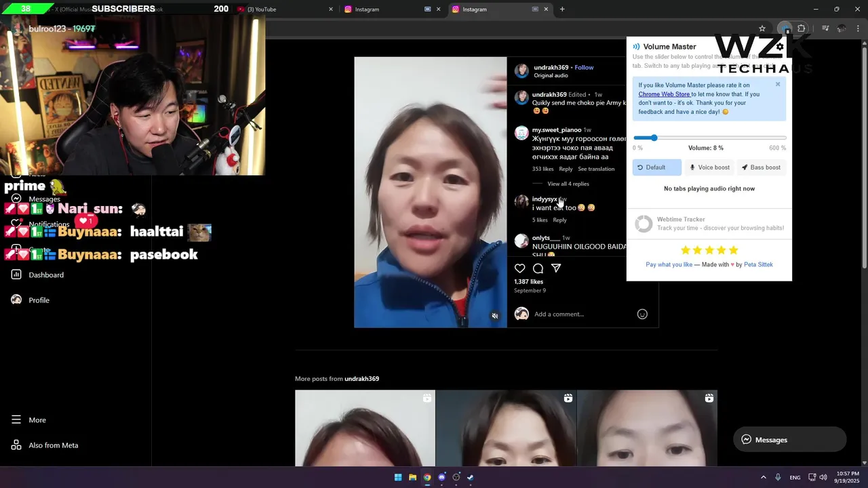Open OBS Studio from taskbar
868x488 pixels.
[x=456, y=477]
